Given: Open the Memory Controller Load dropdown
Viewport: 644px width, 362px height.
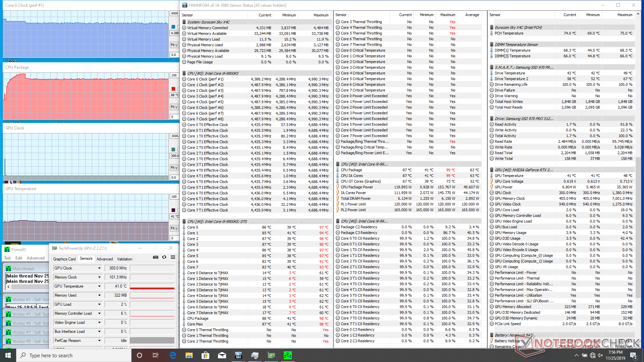Looking at the screenshot, I should tap(99, 313).
